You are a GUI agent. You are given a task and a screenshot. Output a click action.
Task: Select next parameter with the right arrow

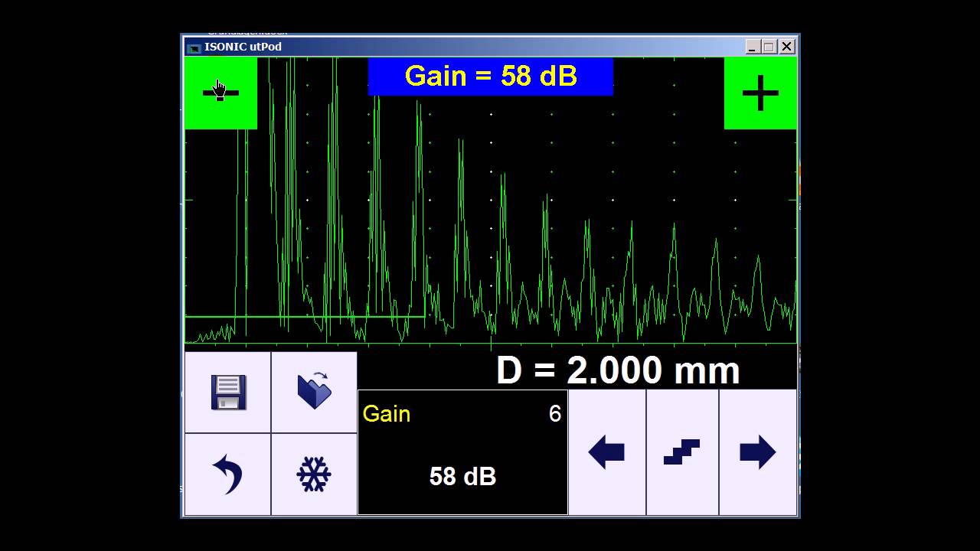point(758,452)
